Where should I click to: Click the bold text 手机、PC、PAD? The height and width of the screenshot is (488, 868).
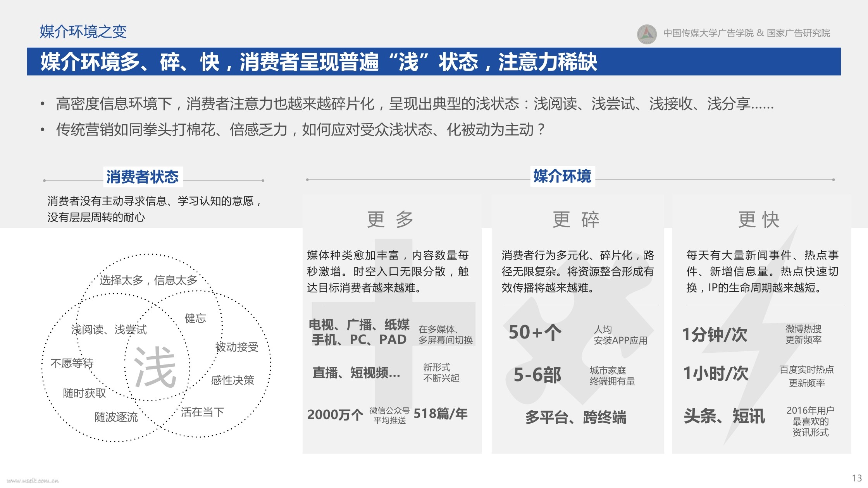click(x=359, y=340)
